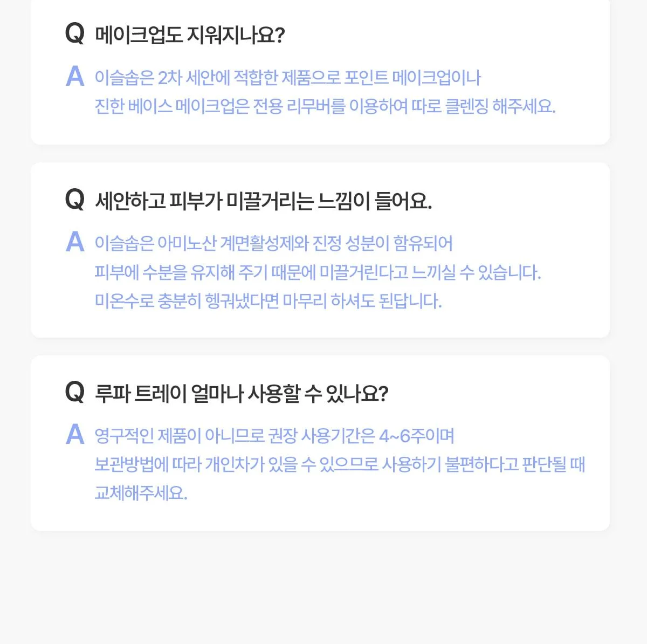Click the A icon beside the 영구적인 제품이 answer
The image size is (647, 644).
pos(75,435)
